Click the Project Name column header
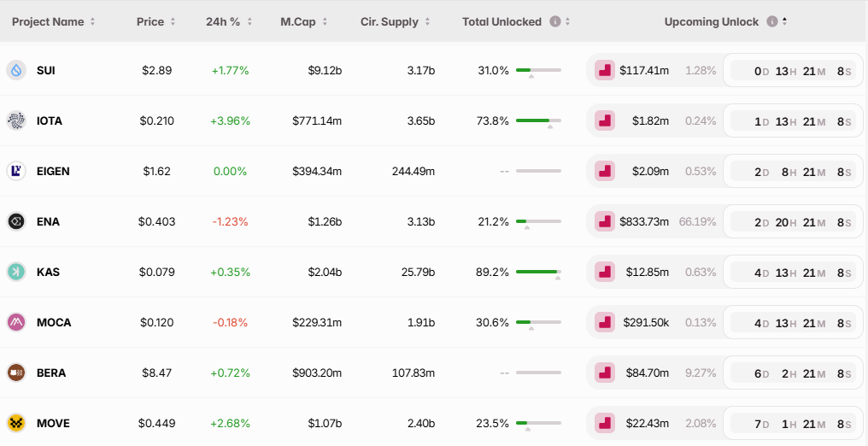Image resolution: width=868 pixels, height=446 pixels. point(48,21)
